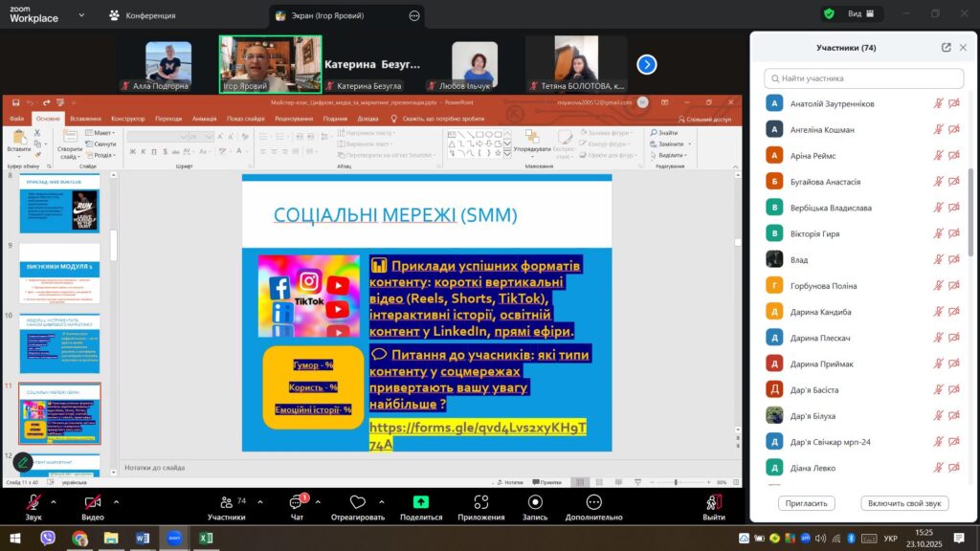Open the Дополнительно more options icon
The height and width of the screenshot is (551, 980).
coord(593,502)
